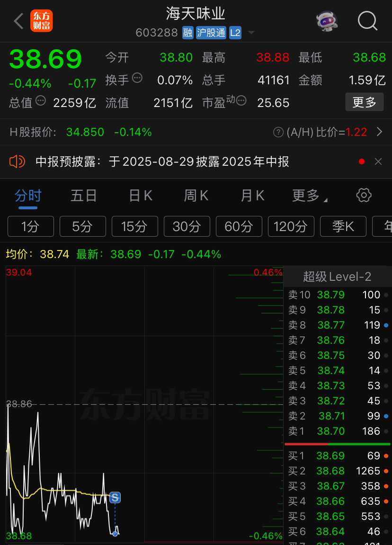Tap the search magnifier icon

pos(368,21)
